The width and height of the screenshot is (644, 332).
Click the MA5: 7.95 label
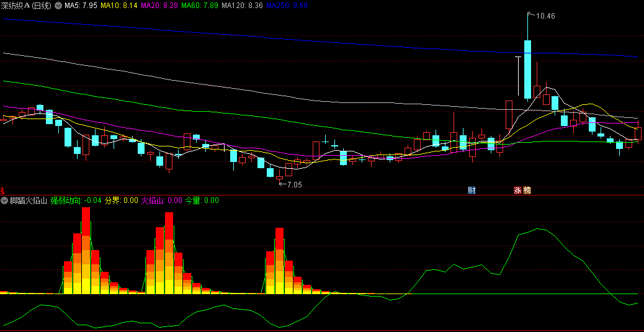[x=81, y=6]
